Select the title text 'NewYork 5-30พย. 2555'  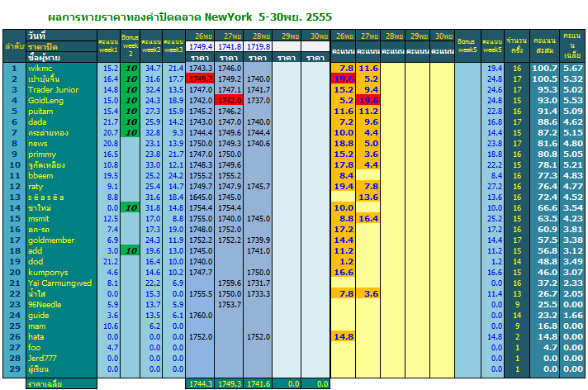268,17
